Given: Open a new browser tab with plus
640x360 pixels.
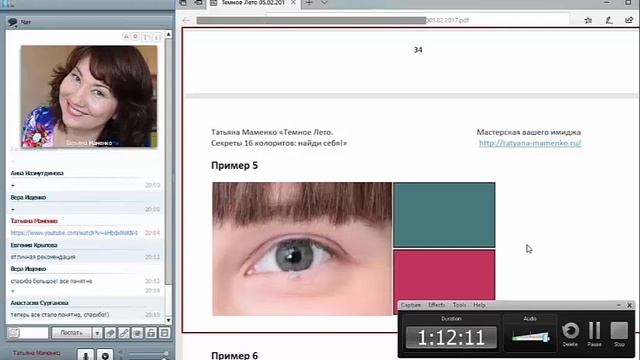Looking at the screenshot, I should point(309,2).
